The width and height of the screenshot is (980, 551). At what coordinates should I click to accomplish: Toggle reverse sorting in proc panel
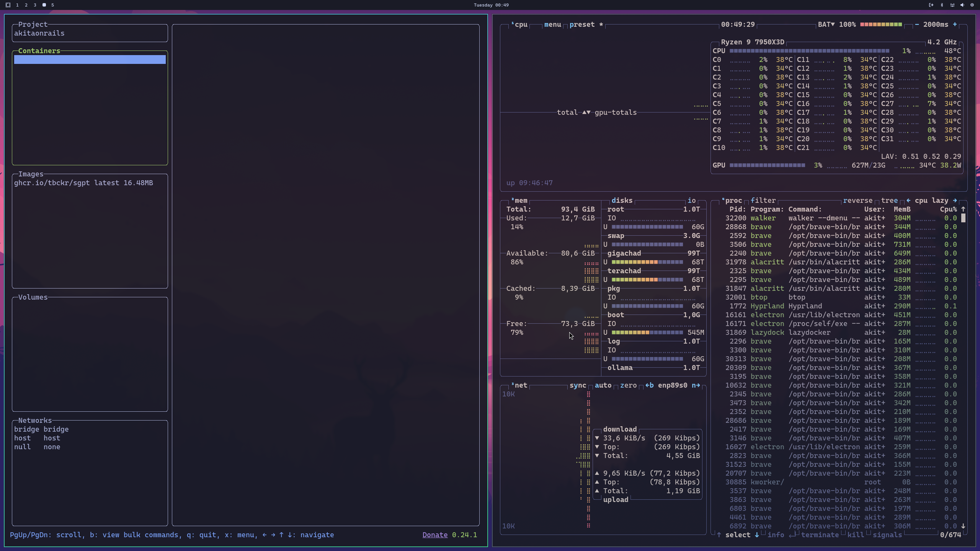click(857, 201)
